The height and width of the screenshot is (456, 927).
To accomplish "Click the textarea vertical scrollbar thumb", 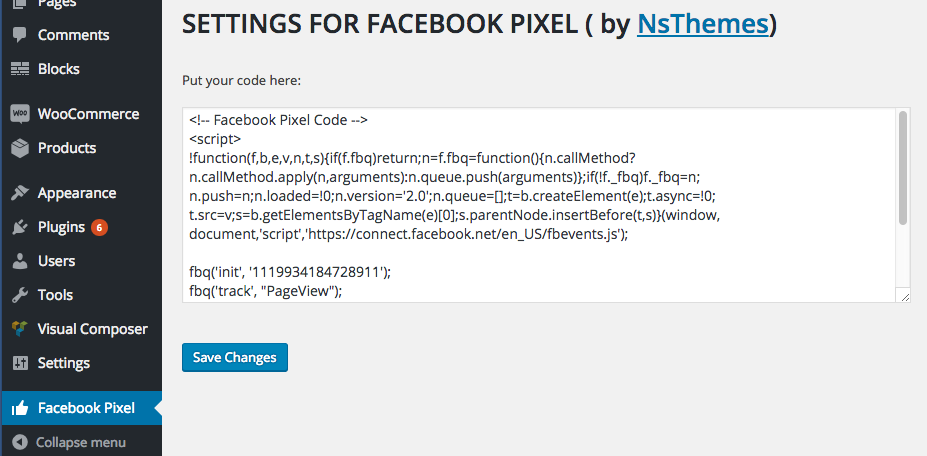I will pyautogui.click(x=903, y=168).
